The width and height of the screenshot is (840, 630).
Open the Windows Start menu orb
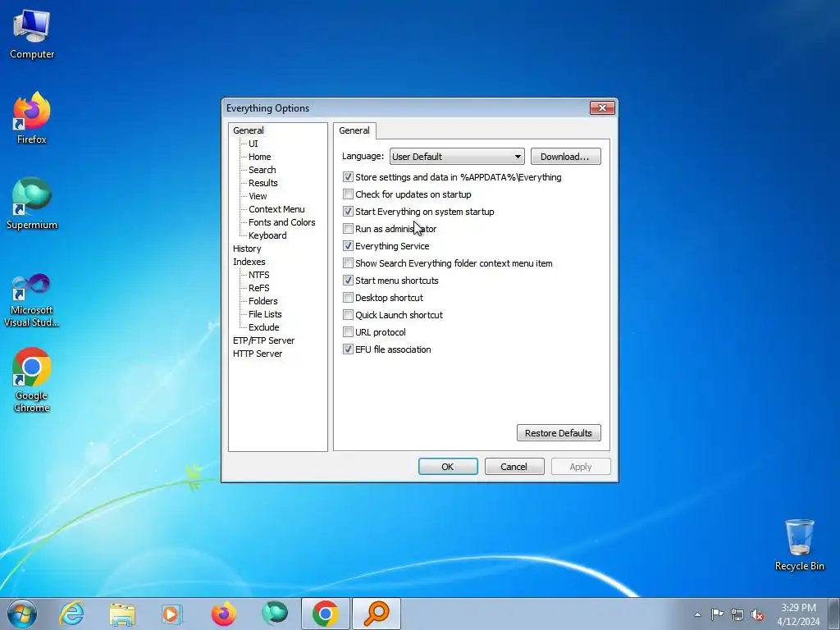click(x=22, y=614)
